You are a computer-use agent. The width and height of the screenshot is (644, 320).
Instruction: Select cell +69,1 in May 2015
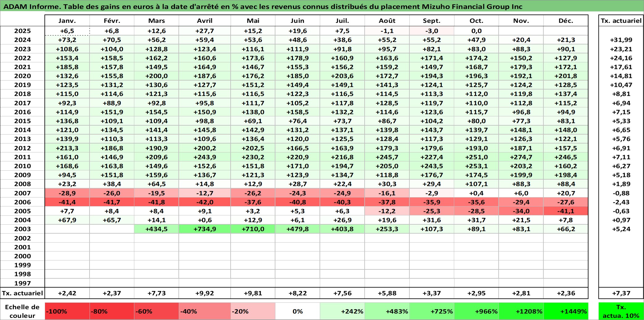click(x=253, y=121)
